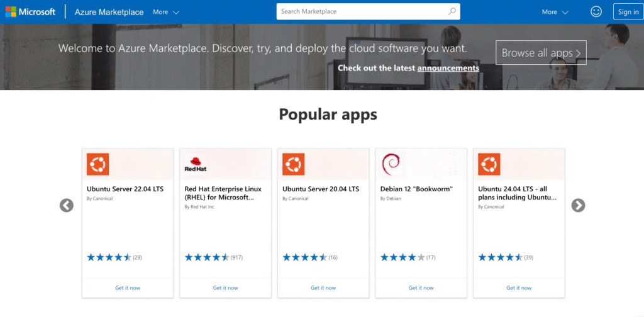Click the smiley feedback icon
Screen dimensions: 644x317
(596, 11)
